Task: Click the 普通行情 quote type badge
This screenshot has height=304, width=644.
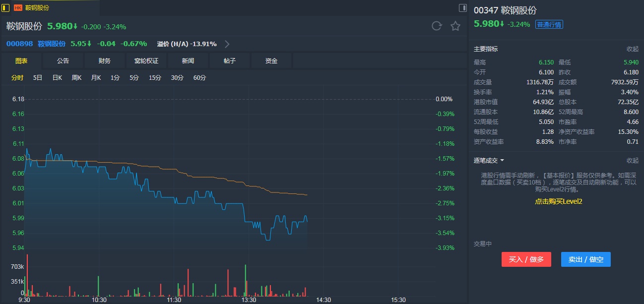Action: (x=549, y=24)
